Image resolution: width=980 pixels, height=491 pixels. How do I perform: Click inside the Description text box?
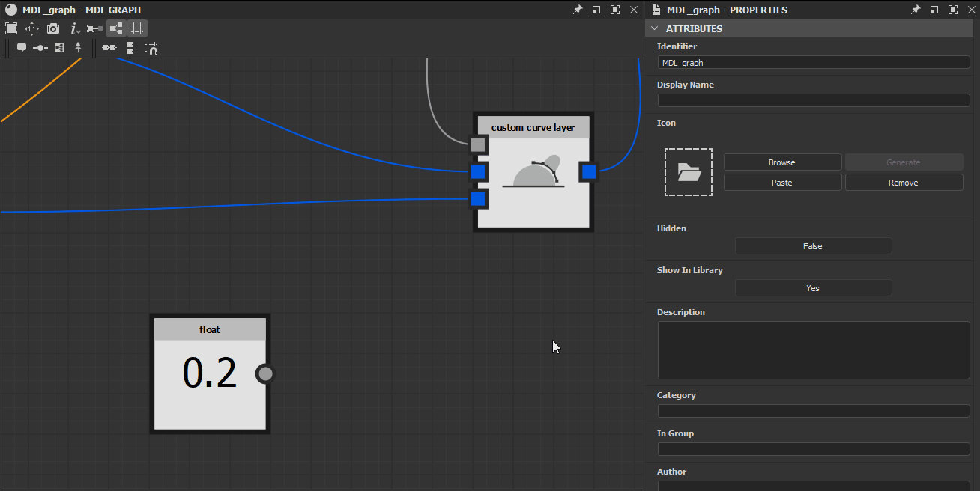(813, 350)
